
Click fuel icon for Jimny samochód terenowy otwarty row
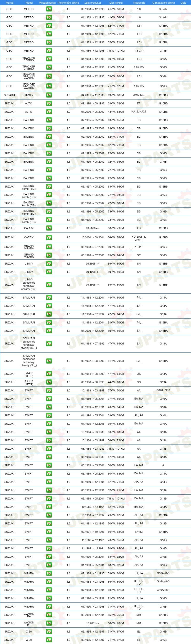49,285
